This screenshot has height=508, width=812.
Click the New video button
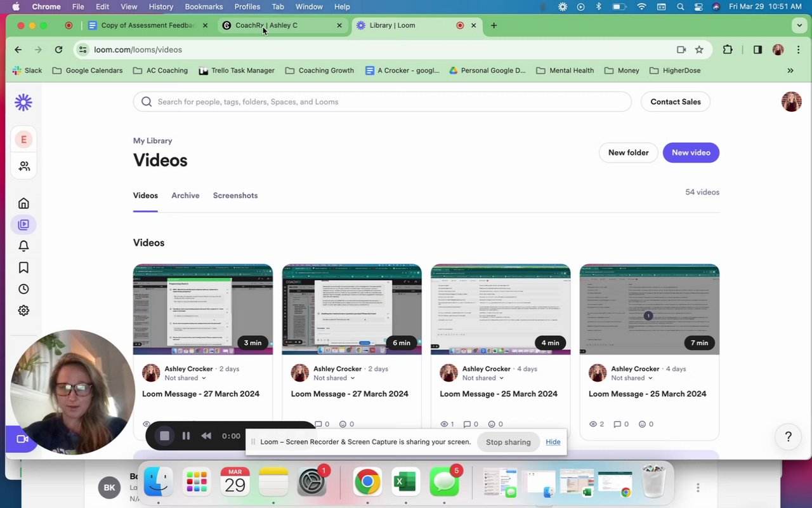click(691, 152)
